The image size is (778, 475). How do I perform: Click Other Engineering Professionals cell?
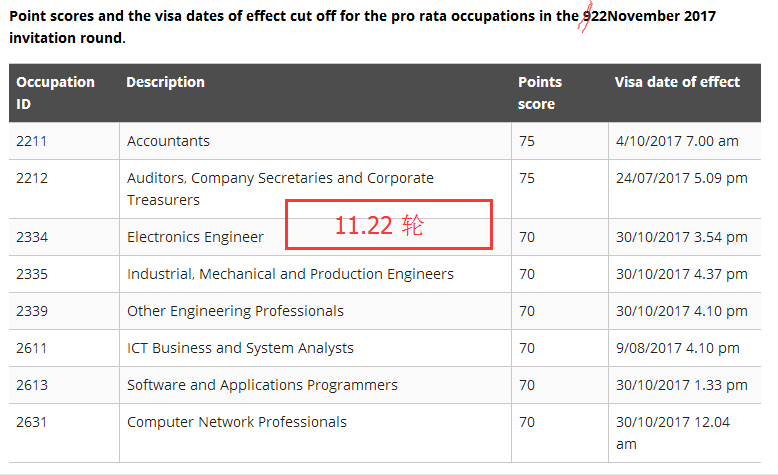pos(235,311)
